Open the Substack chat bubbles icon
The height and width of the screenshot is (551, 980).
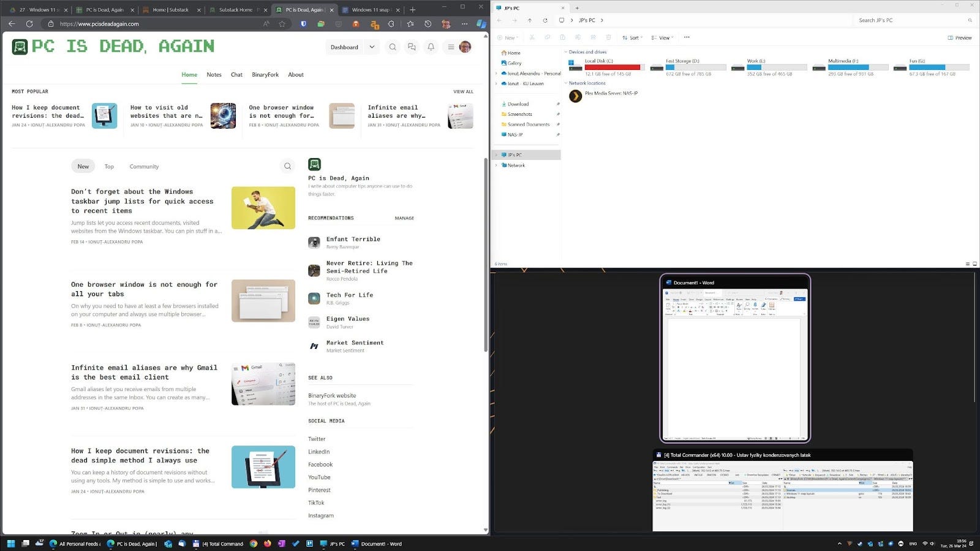[x=412, y=47]
